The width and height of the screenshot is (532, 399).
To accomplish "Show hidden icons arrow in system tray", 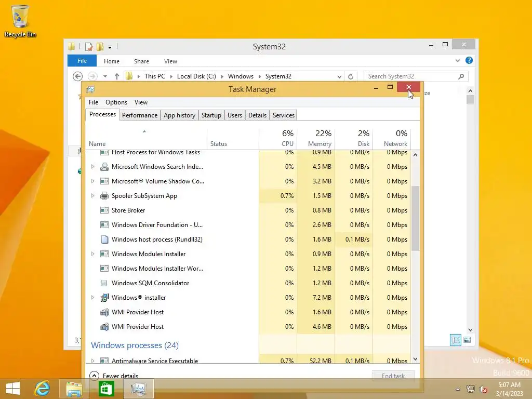I will (458, 389).
